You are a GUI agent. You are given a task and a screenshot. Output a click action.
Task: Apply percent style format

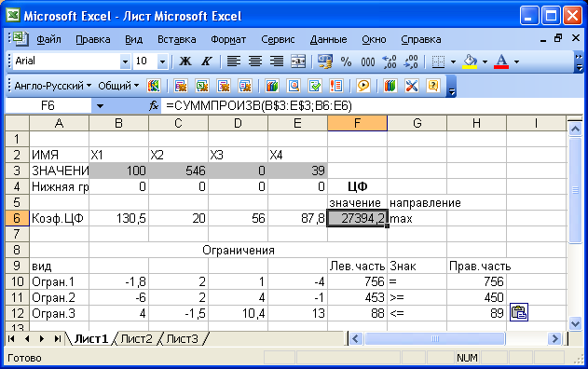click(346, 61)
